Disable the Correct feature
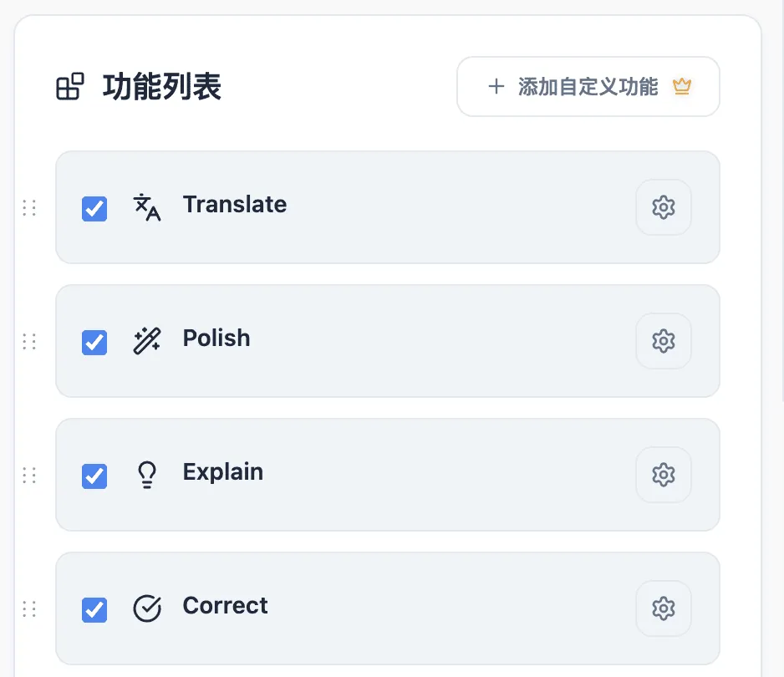The width and height of the screenshot is (784, 677). point(94,610)
